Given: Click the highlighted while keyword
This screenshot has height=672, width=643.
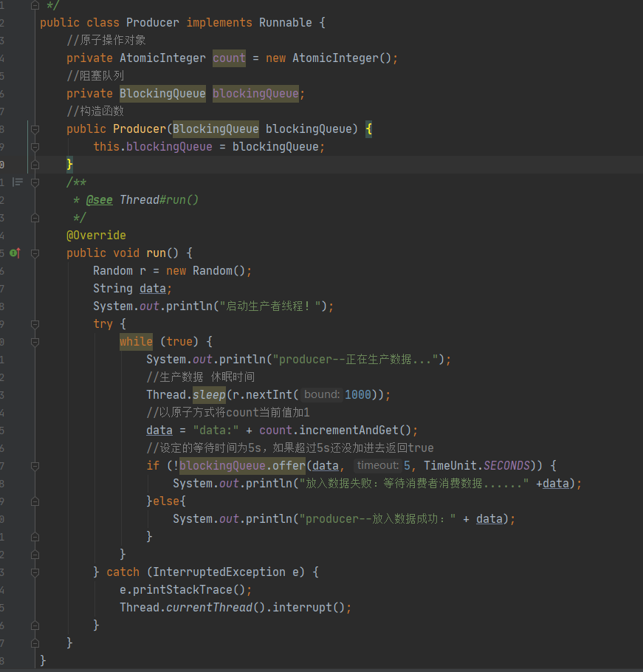Looking at the screenshot, I should point(136,342).
